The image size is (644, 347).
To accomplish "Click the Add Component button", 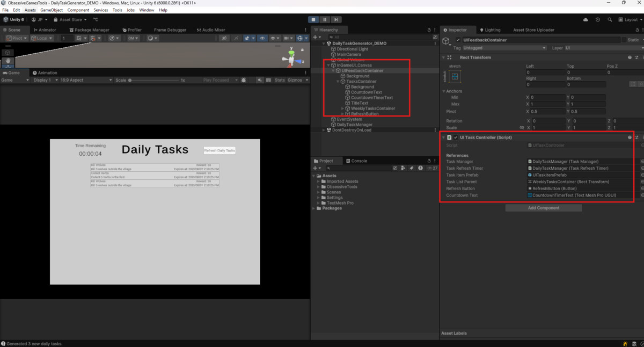I will (544, 208).
